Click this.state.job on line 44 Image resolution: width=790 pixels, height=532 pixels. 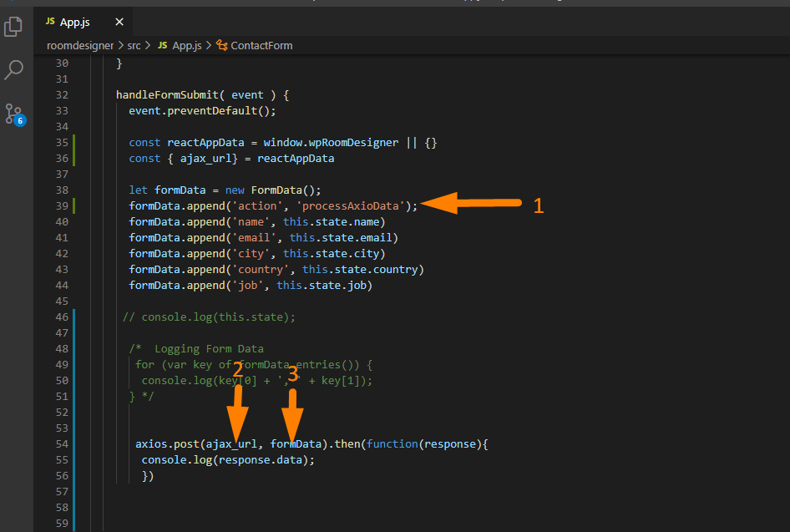pos(322,285)
